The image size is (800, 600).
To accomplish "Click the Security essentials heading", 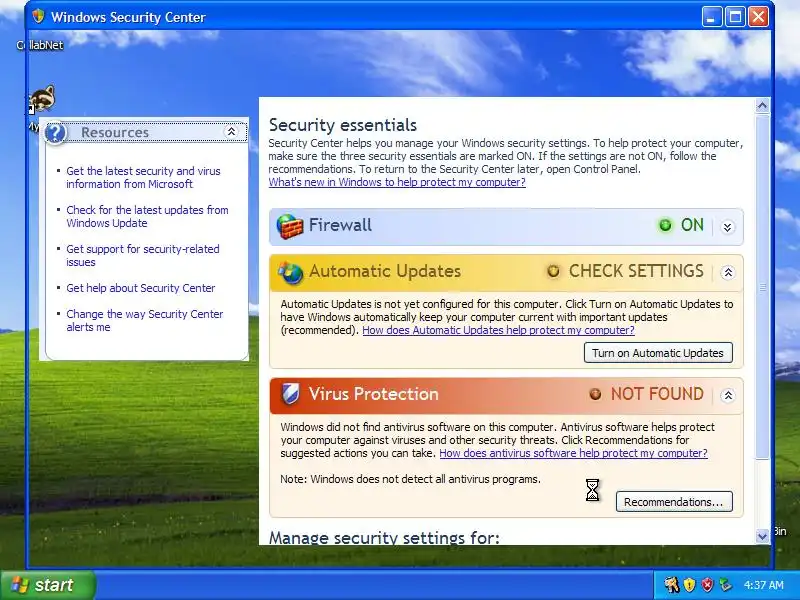I will [343, 125].
